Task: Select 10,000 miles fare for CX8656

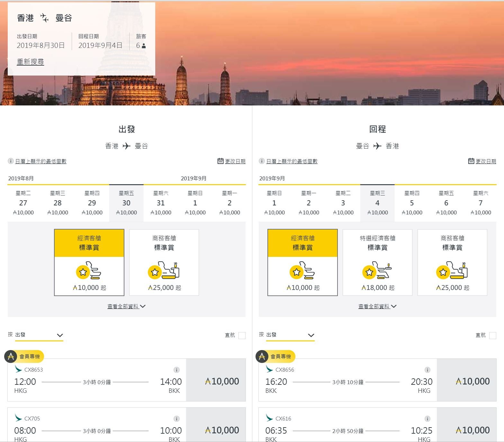Action: coord(466,380)
